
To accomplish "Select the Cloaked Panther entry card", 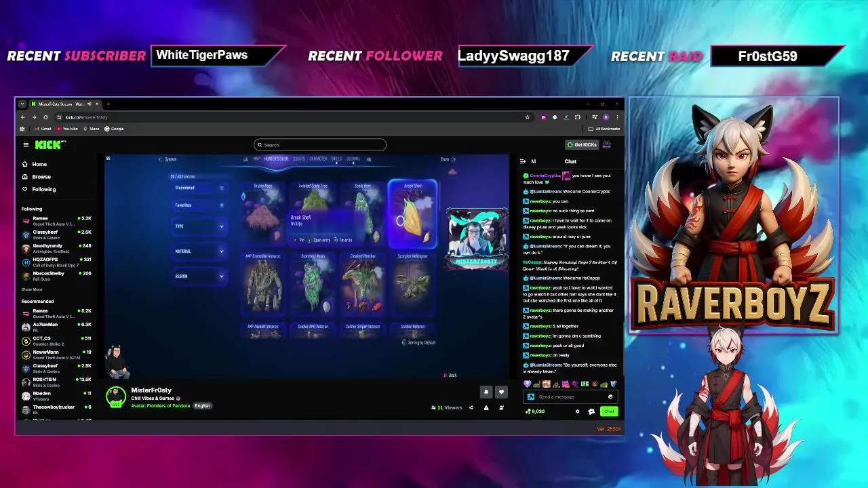I will [x=363, y=284].
